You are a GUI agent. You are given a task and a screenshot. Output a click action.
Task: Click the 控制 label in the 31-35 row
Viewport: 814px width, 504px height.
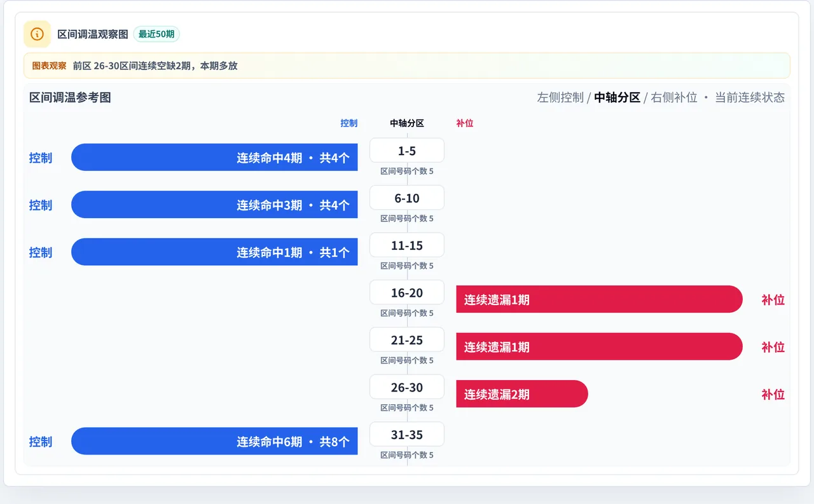pyautogui.click(x=41, y=442)
